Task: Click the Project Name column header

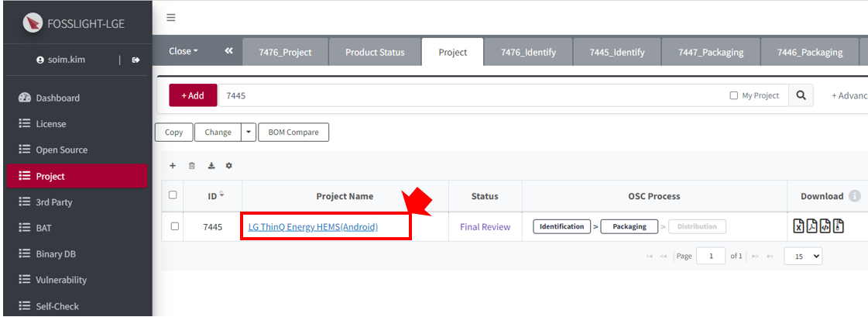Action: click(345, 196)
